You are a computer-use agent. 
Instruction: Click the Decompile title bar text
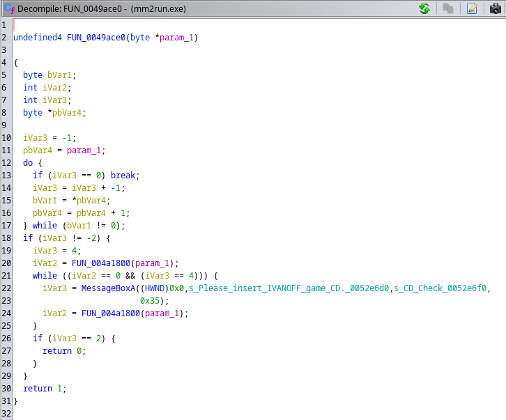tap(102, 9)
